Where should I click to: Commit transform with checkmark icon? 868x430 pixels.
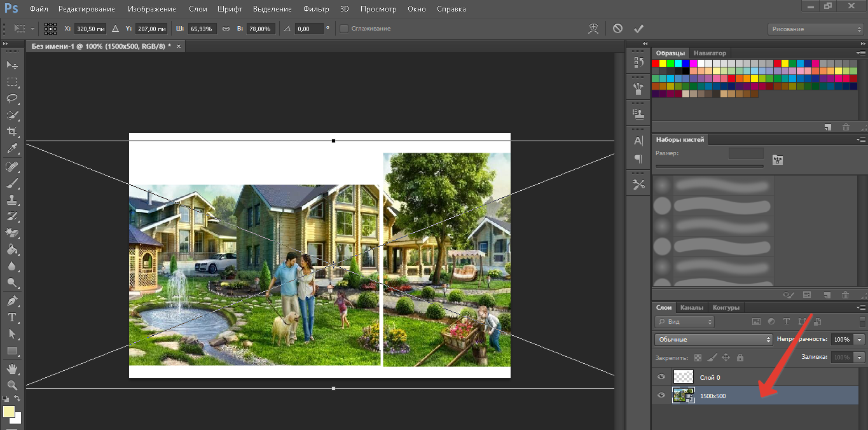(638, 29)
